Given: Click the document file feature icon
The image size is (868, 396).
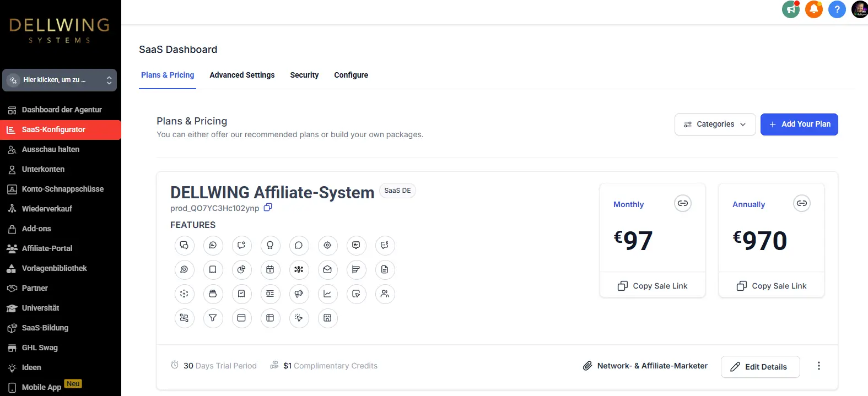Looking at the screenshot, I should tap(385, 270).
